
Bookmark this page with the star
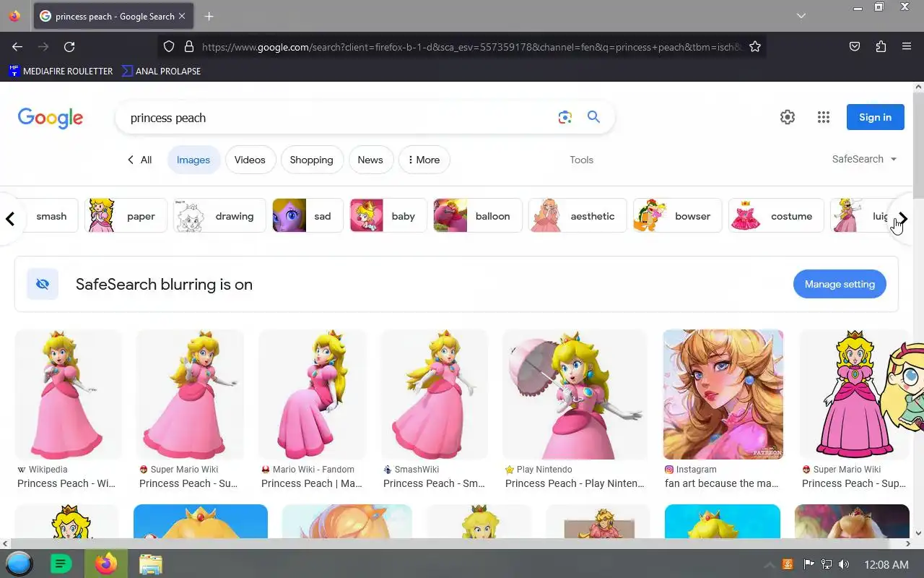755,47
